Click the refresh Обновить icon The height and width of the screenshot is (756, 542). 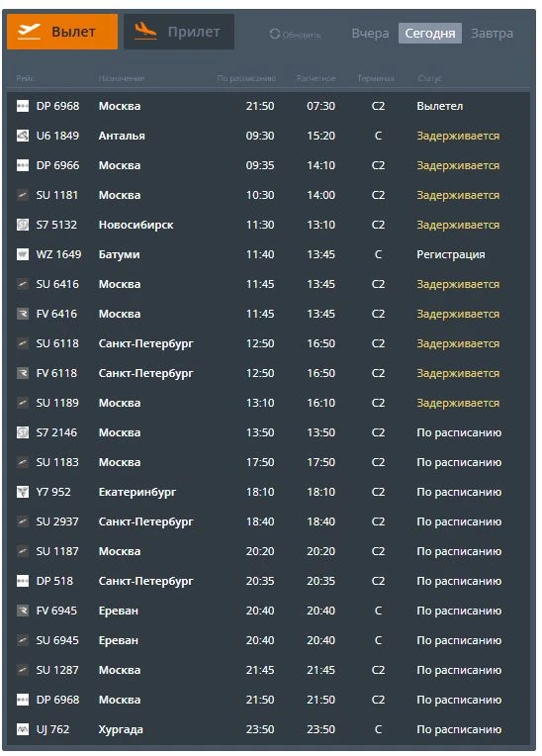coord(275,34)
